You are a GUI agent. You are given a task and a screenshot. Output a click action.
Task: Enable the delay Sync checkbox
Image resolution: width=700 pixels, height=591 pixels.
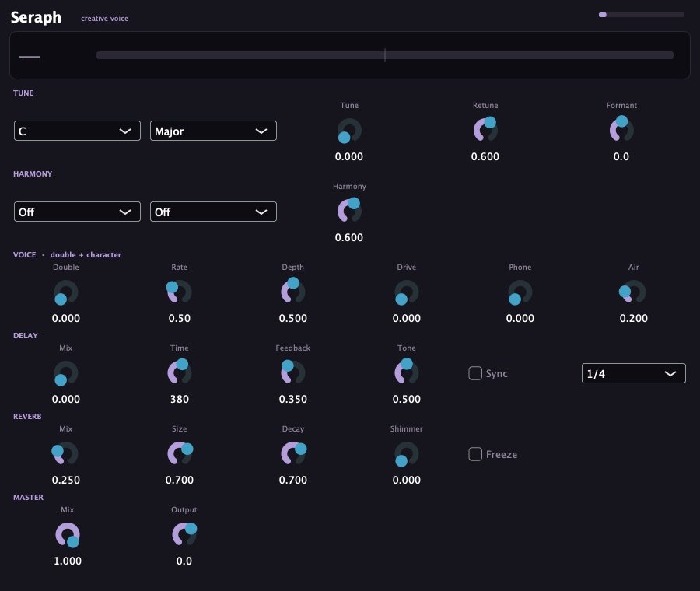pos(475,373)
